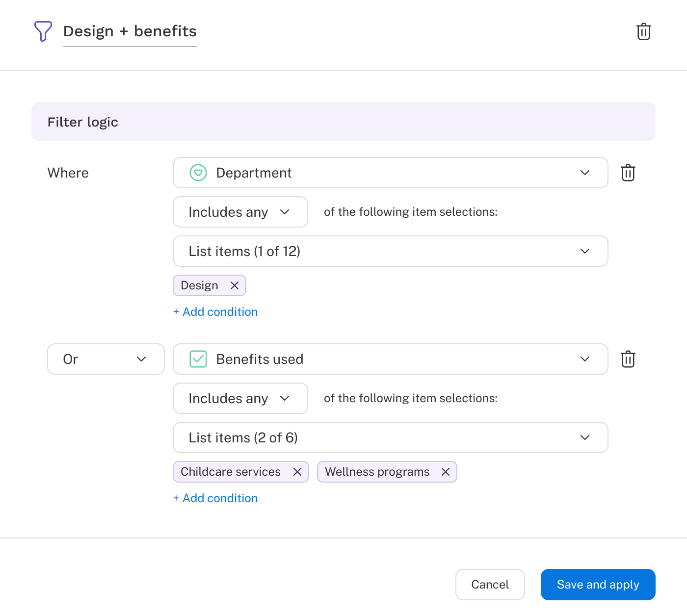Image resolution: width=687 pixels, height=616 pixels.
Task: Click the Childcare services chip label
Action: pos(231,472)
